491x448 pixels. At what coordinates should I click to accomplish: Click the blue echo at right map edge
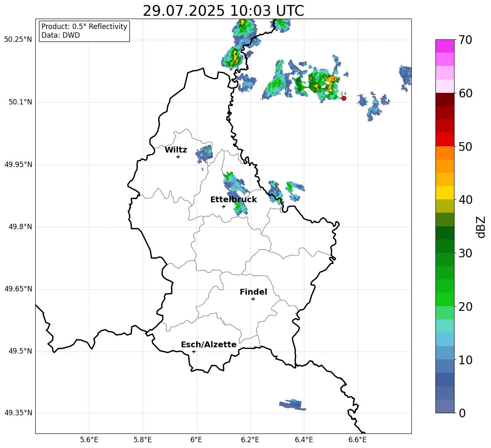pos(406,78)
